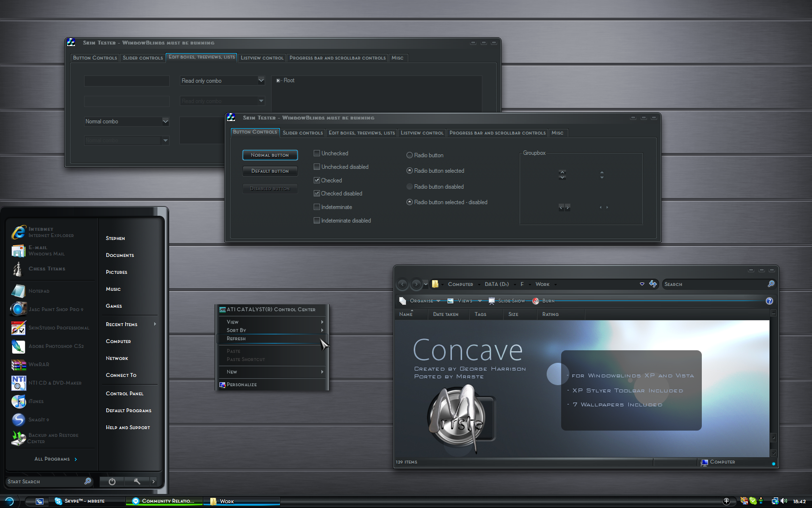This screenshot has width=812, height=508.
Task: Open SkinStudio Professional icon
Action: coord(18,328)
